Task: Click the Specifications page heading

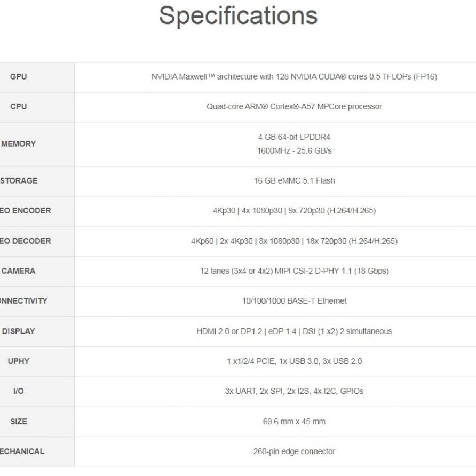Action: (x=238, y=15)
